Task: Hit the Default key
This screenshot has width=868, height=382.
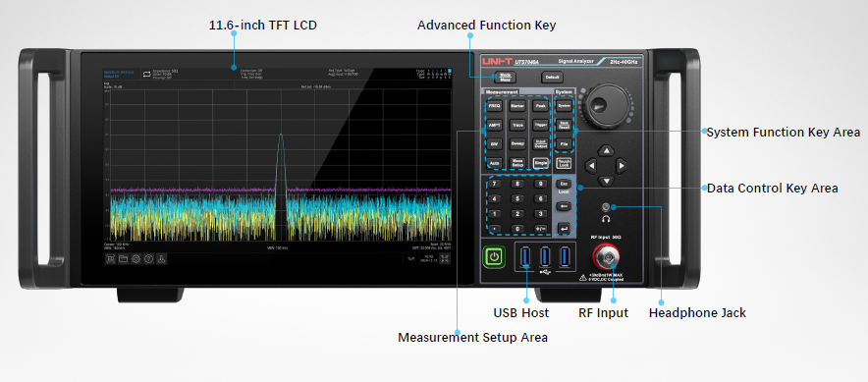Action: click(x=552, y=77)
